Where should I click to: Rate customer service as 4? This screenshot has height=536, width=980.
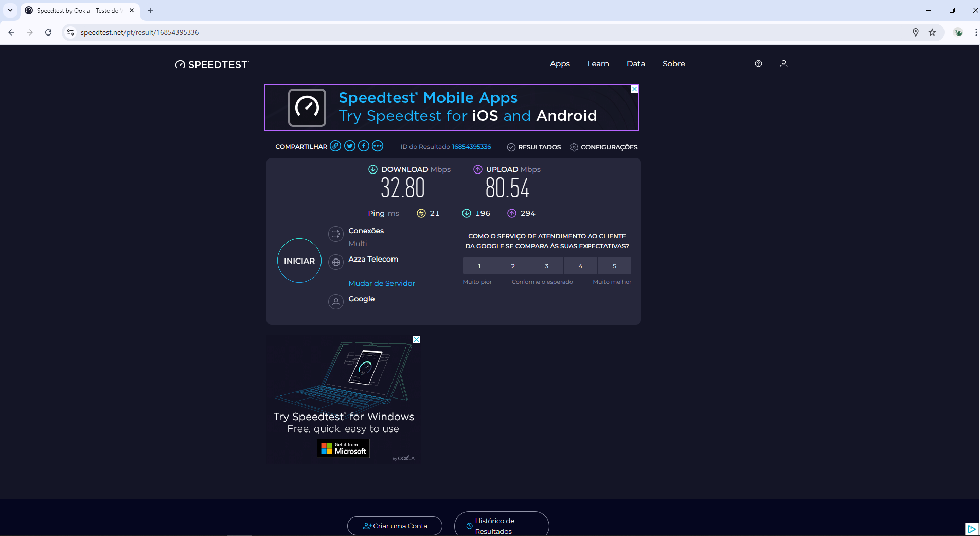[581, 266]
